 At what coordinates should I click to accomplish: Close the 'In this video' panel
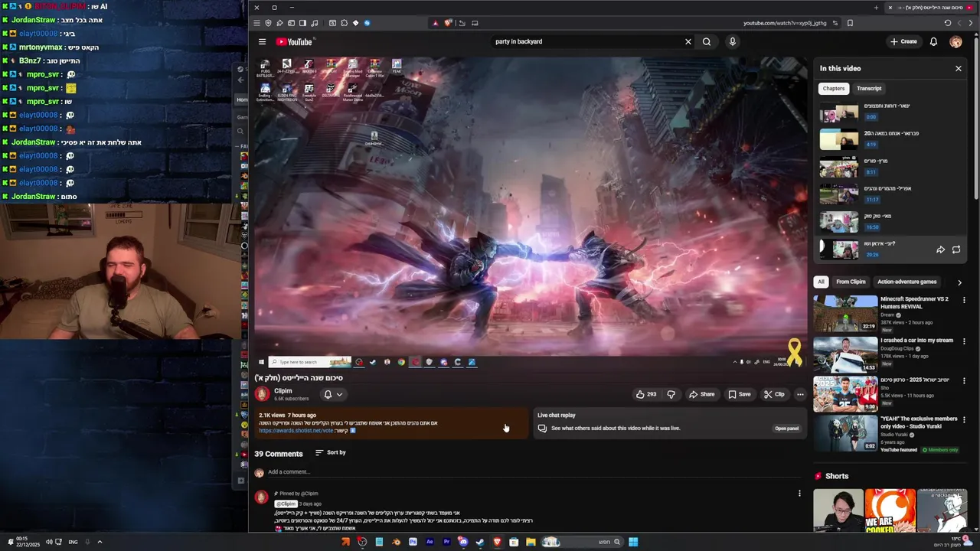pos(958,69)
